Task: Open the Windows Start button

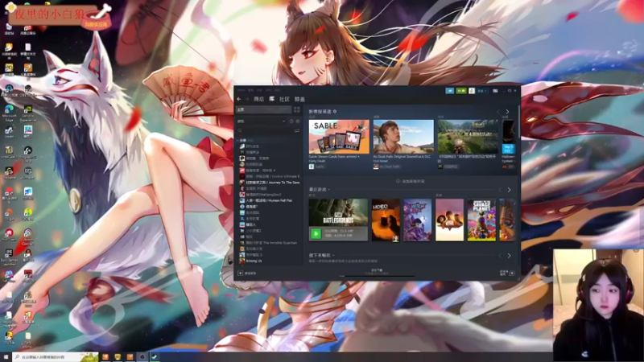Action: [x=6, y=357]
